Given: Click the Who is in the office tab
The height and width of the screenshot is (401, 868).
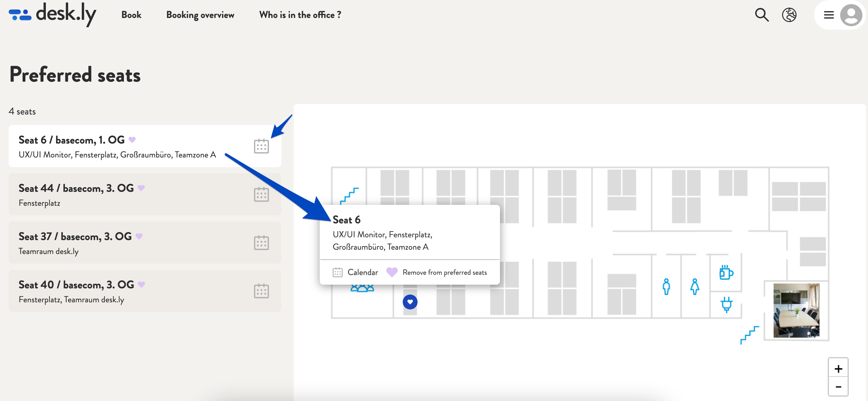Looking at the screenshot, I should [x=300, y=14].
